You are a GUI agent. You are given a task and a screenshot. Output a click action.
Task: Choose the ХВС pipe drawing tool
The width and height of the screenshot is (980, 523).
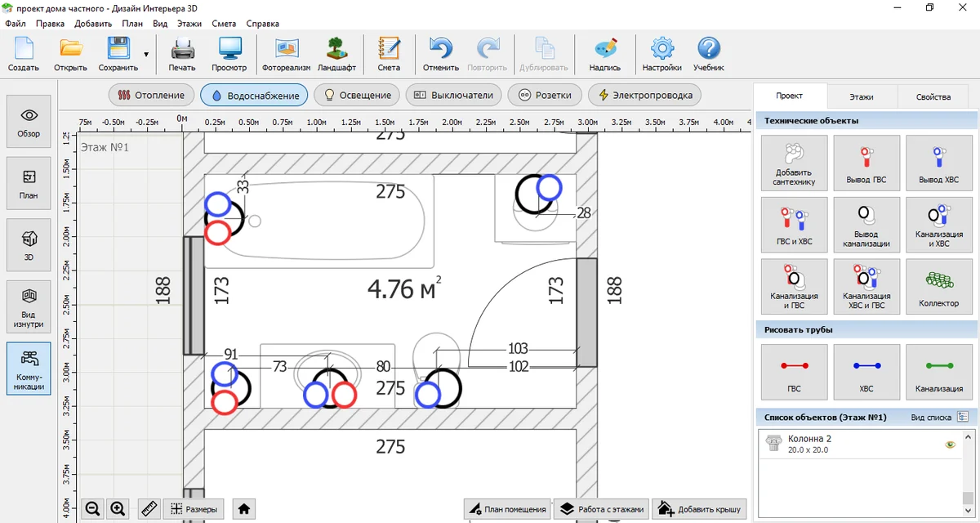click(867, 373)
